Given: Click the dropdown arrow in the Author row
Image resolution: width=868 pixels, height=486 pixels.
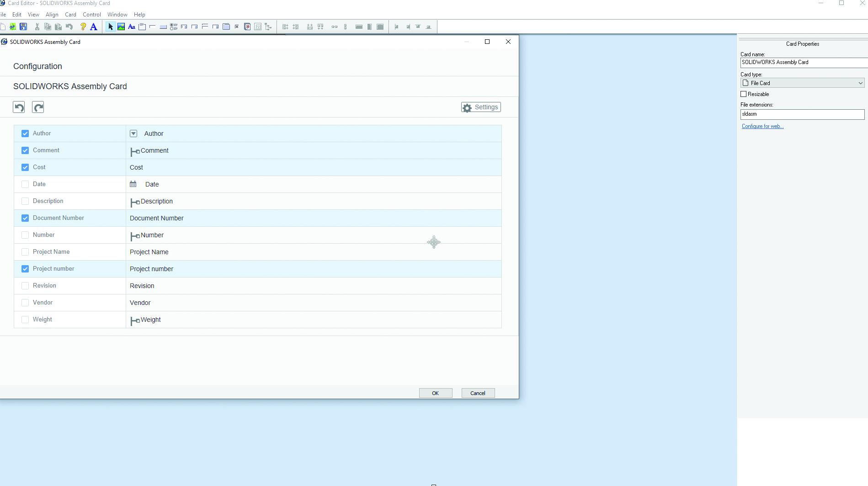Looking at the screenshot, I should pyautogui.click(x=133, y=134).
